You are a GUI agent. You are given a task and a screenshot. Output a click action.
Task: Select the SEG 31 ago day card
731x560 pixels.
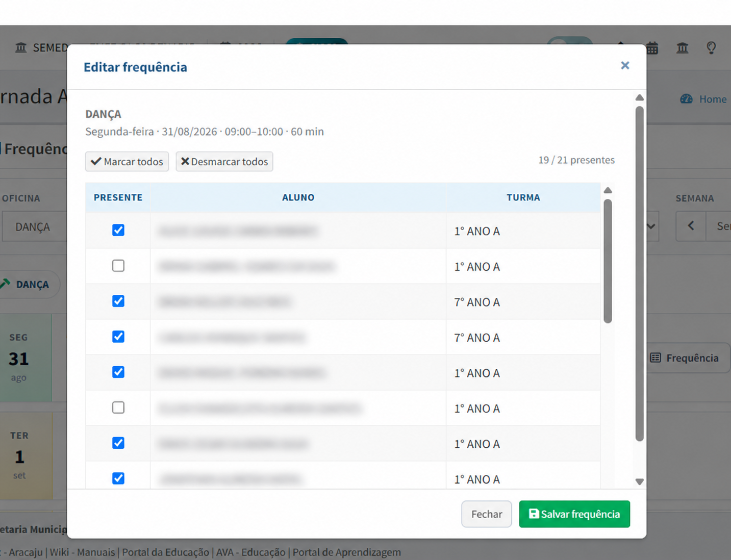click(26, 358)
